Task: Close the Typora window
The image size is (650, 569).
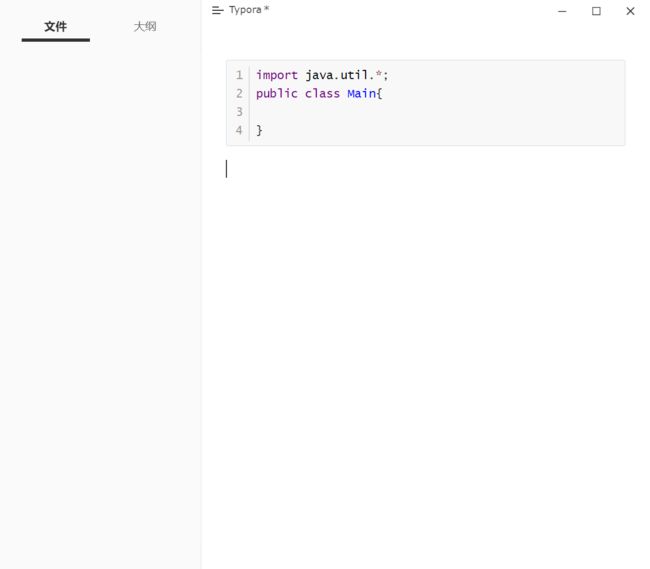Action: click(x=630, y=11)
